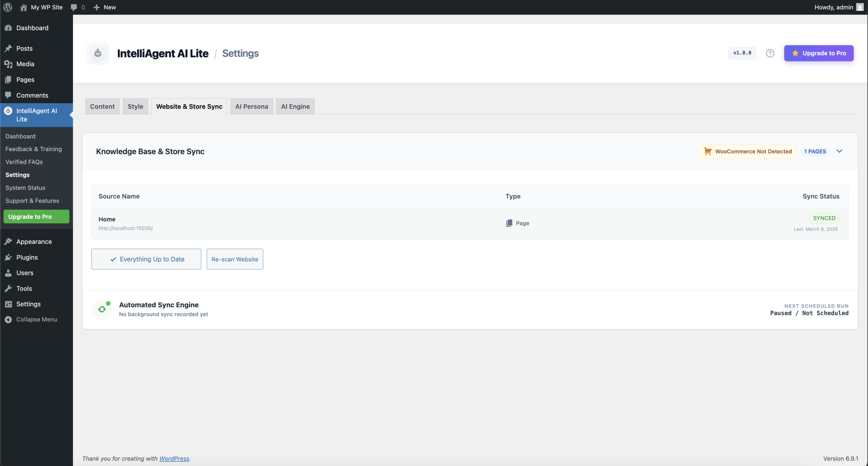The image size is (868, 466).
Task: Select the Appearance paintbrush icon
Action: (8, 241)
